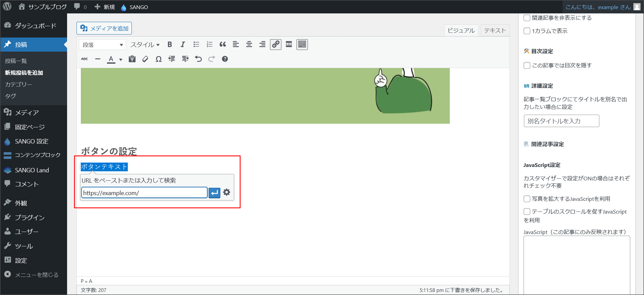Enable 関連記事を非表示にする checkbox
Screen dimensions: 644x295
pyautogui.click(x=527, y=18)
